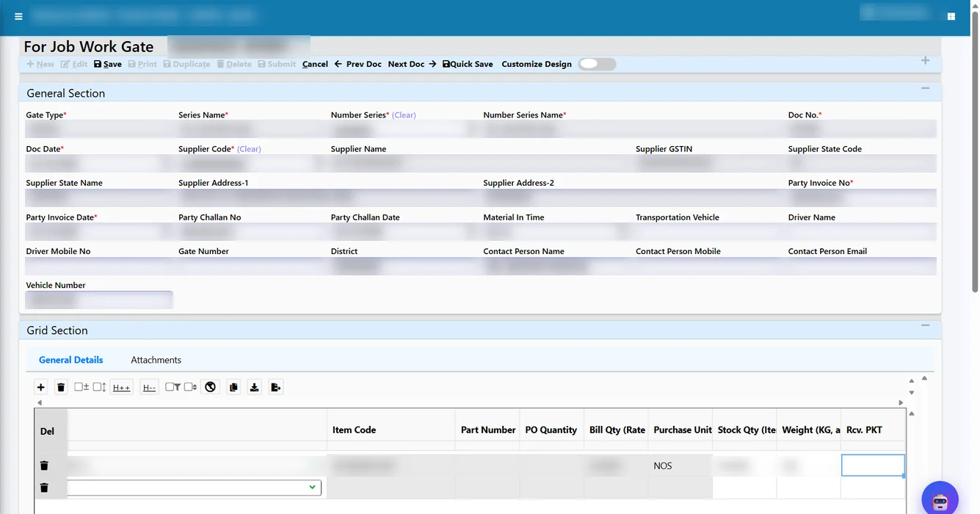This screenshot has width=980, height=514.
Task: Click the Item Code column header
Action: tap(391, 430)
